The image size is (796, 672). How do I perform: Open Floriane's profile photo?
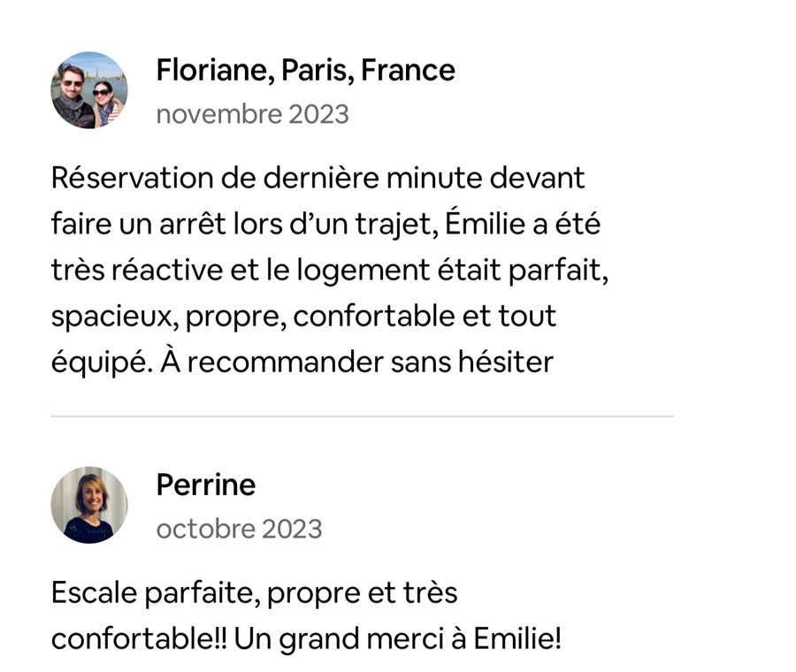pyautogui.click(x=89, y=90)
